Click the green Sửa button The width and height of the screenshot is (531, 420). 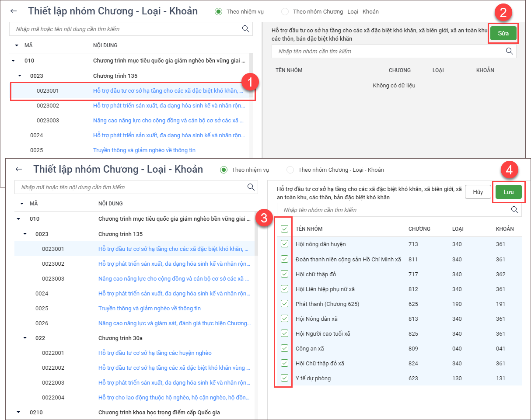pyautogui.click(x=503, y=34)
